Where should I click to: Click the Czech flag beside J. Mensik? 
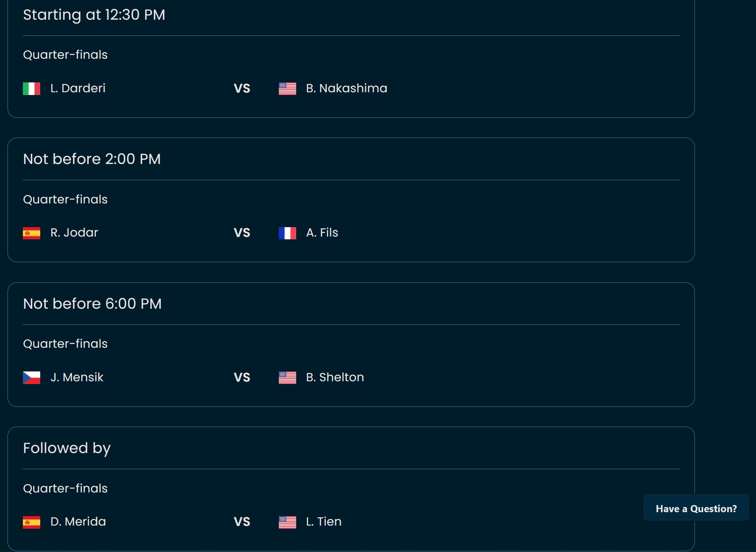pyautogui.click(x=32, y=378)
